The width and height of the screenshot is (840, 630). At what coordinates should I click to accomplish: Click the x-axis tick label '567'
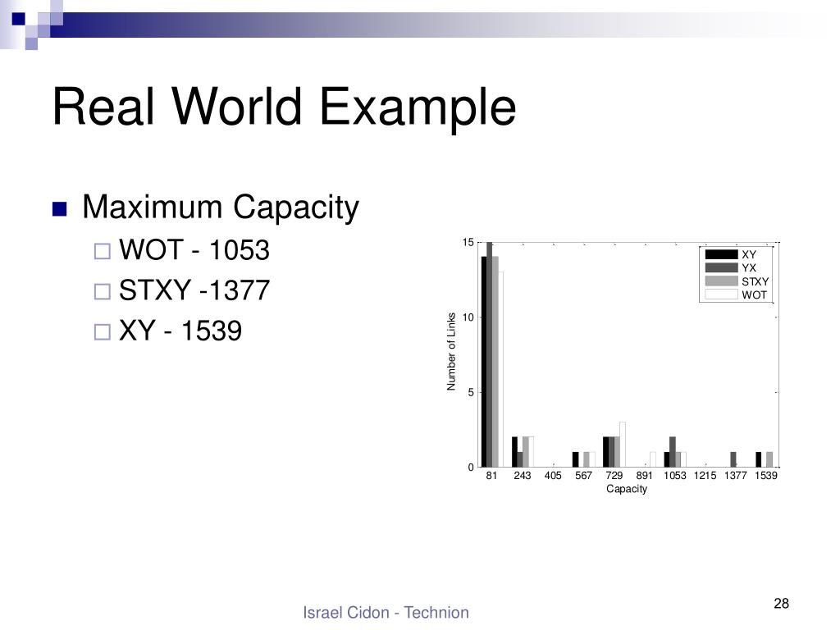coord(583,475)
